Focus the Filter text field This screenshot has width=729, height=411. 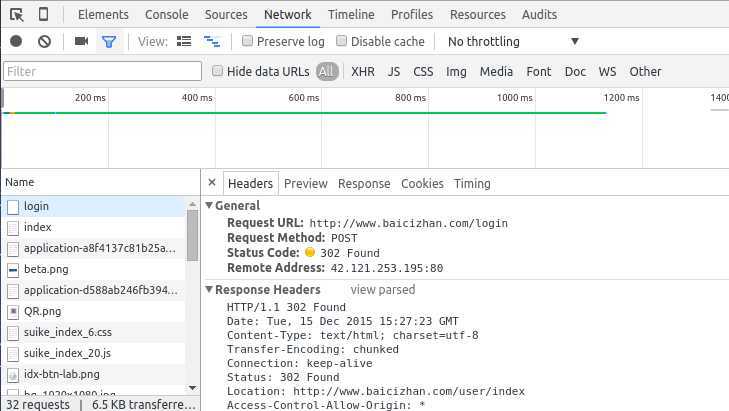[102, 72]
